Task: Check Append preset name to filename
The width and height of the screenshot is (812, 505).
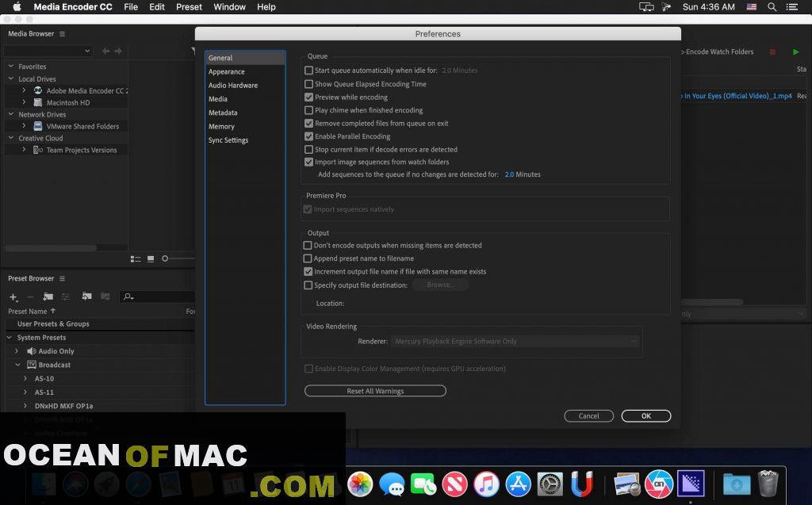Action: click(x=308, y=258)
